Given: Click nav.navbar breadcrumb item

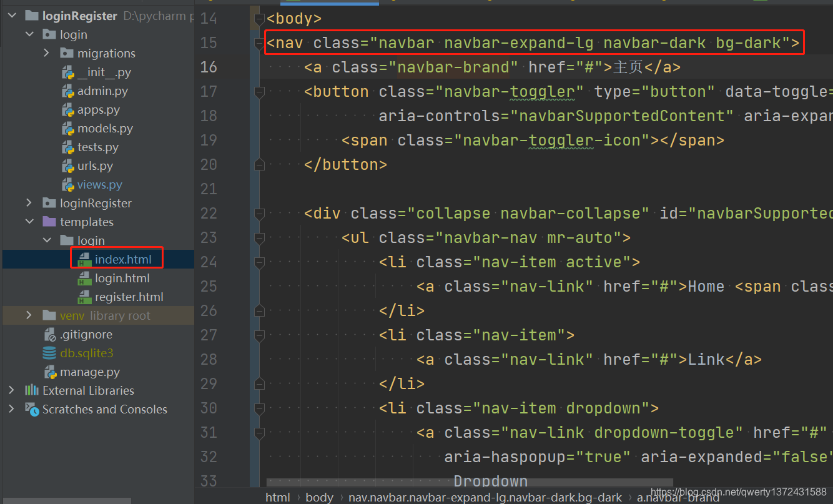Looking at the screenshot, I should [x=485, y=497].
